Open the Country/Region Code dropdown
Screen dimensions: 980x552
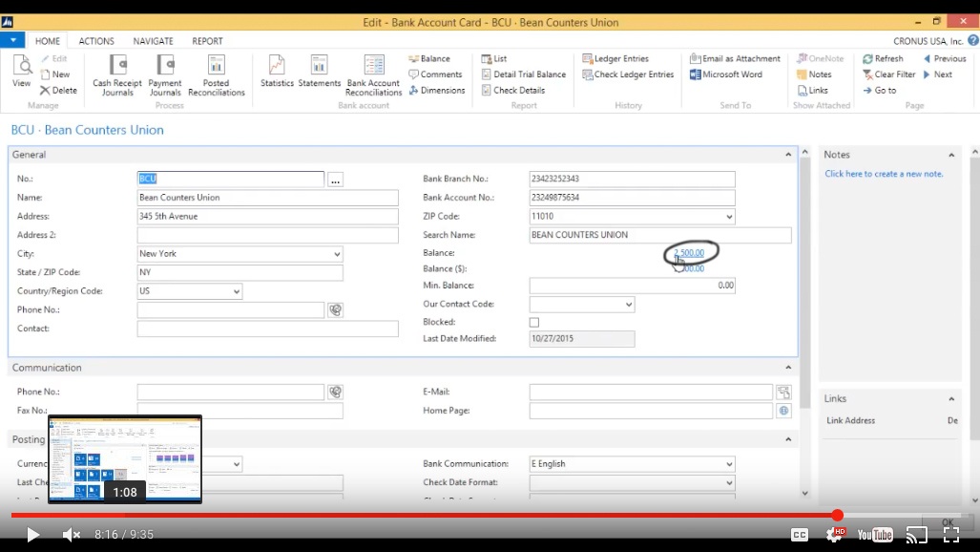pos(237,291)
